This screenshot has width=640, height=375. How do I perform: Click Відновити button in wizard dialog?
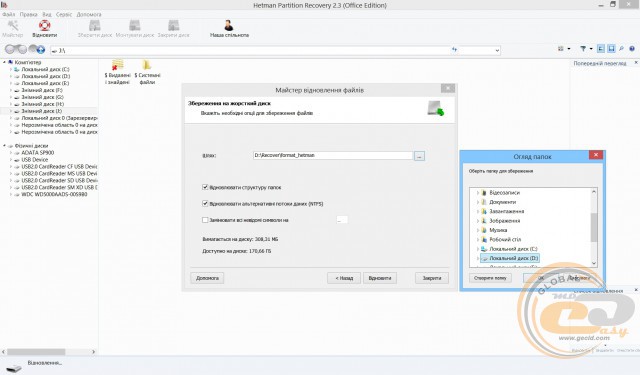click(x=380, y=278)
